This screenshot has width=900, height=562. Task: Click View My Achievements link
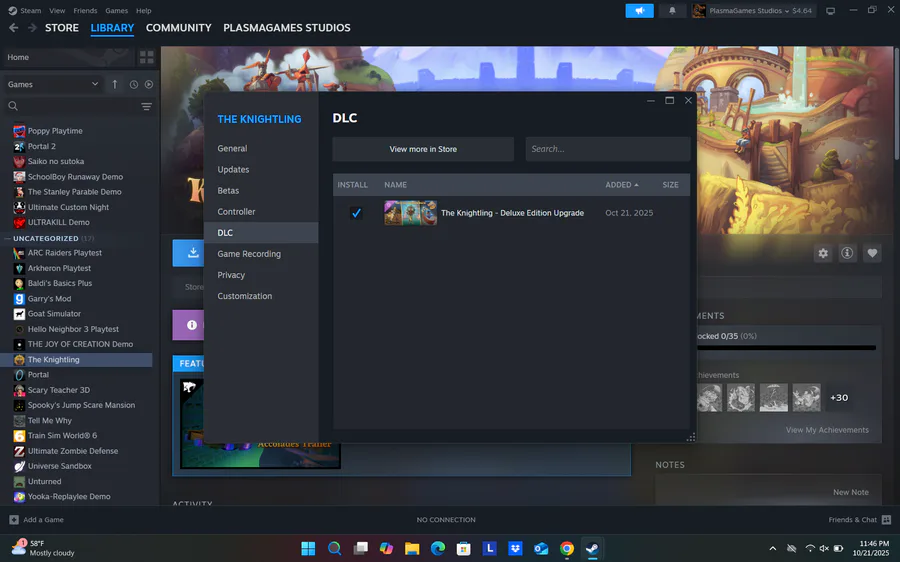point(827,430)
